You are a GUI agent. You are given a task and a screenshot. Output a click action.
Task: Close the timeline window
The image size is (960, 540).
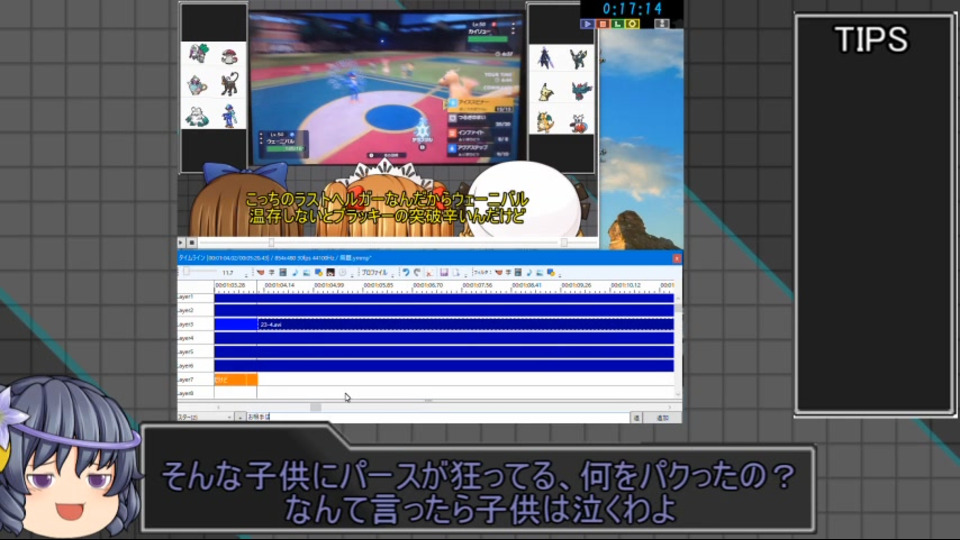677,258
